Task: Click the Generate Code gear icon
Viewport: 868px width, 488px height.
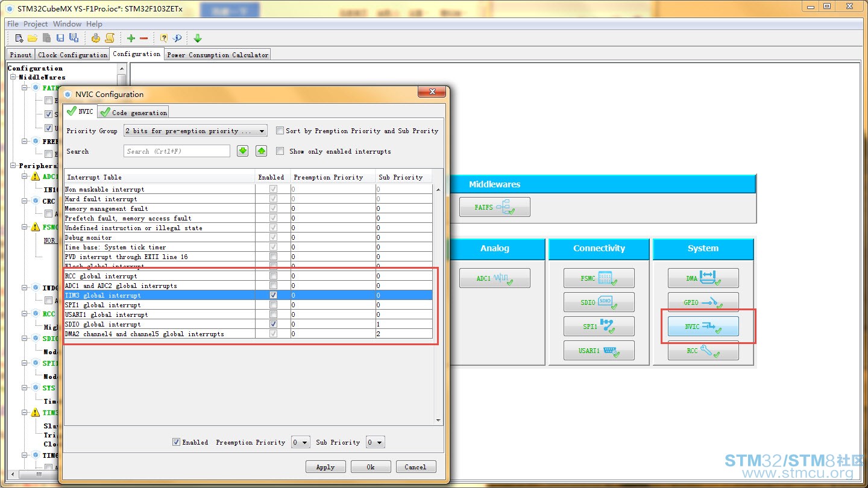Action: click(x=96, y=38)
